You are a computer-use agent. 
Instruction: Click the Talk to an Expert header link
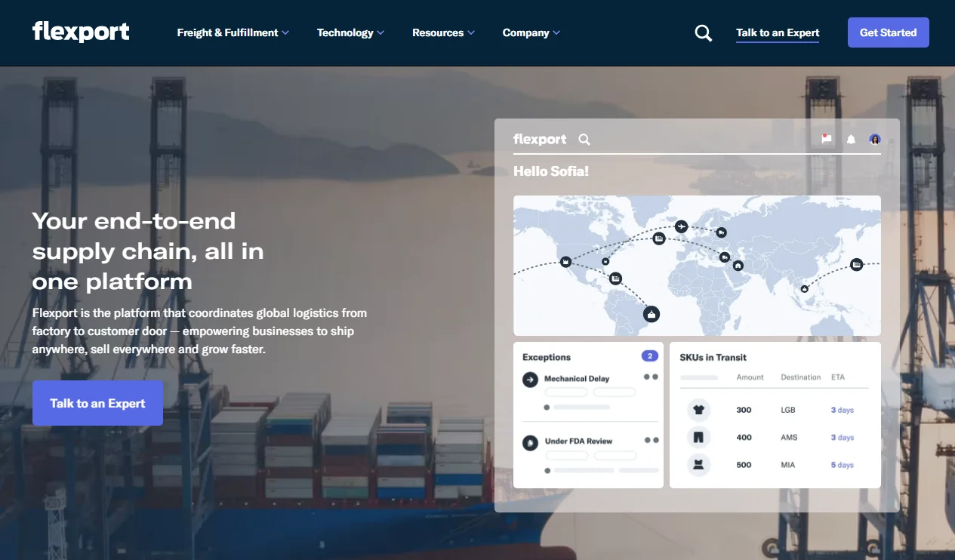[778, 32]
